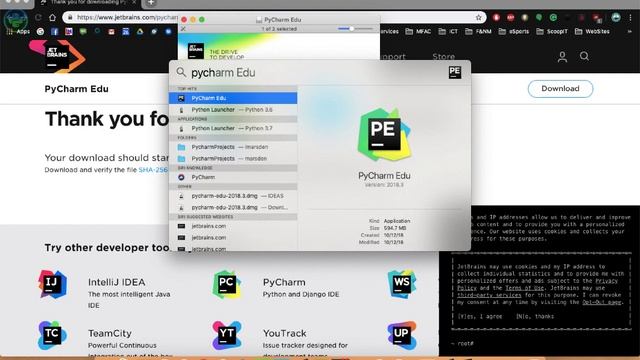640x360 pixels.
Task: Open Google bookmark icon
Action: (40, 31)
